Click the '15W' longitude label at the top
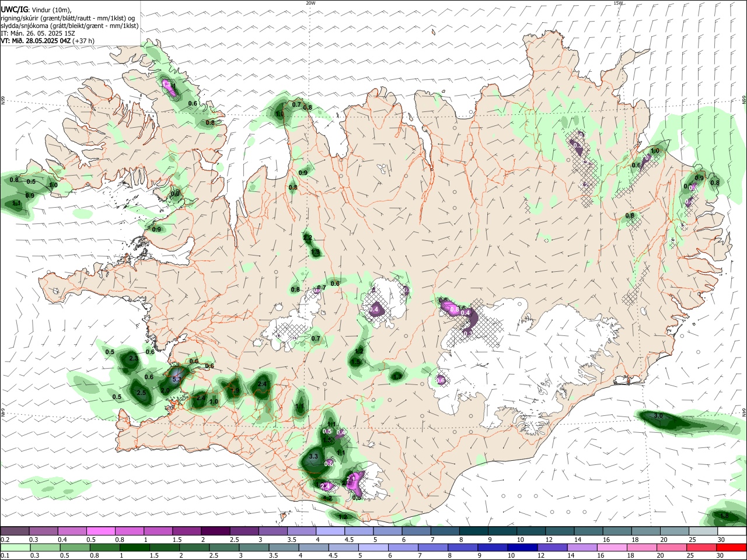747x560 pixels. (x=618, y=3)
